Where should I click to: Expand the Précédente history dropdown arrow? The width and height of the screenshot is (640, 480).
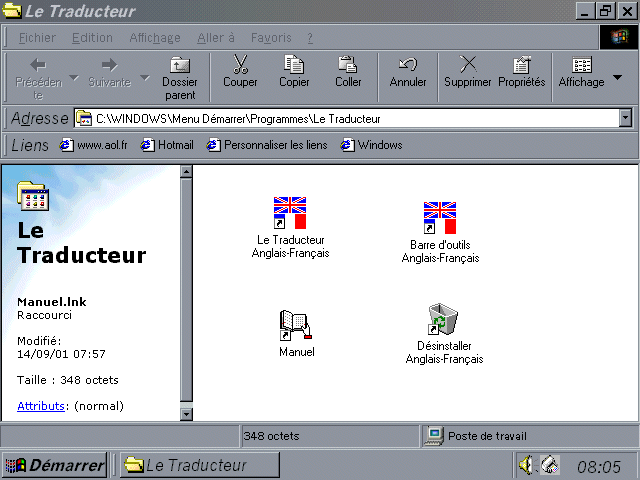coord(74,78)
